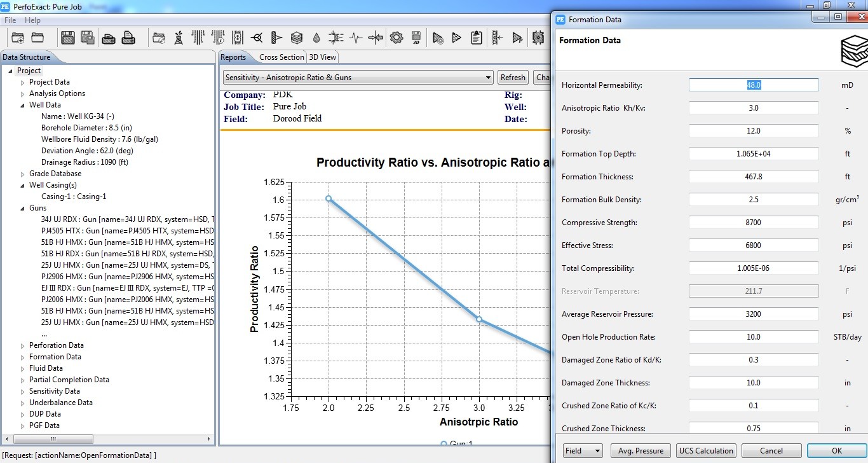This screenshot has width=868, height=463.
Task: Open the Help menu
Action: point(32,20)
